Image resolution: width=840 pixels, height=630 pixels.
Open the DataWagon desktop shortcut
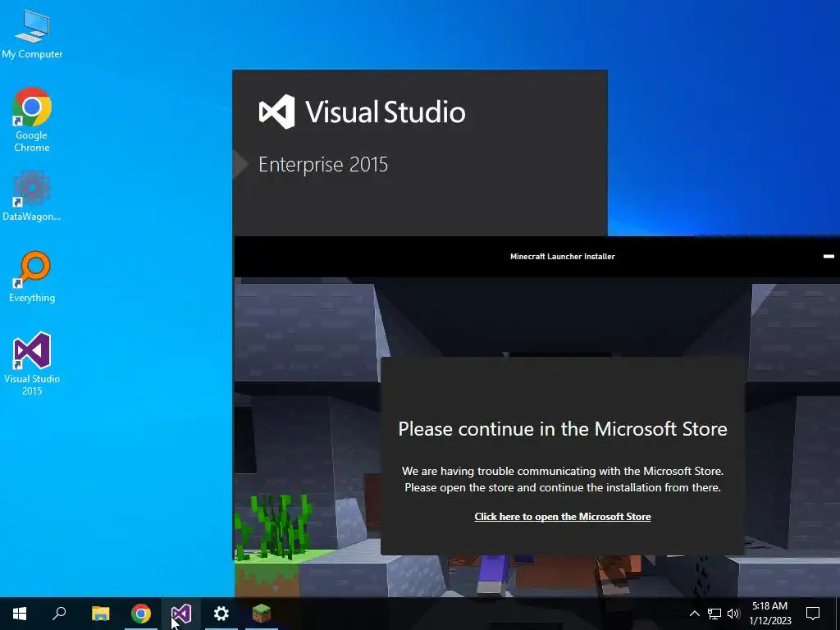(32, 195)
